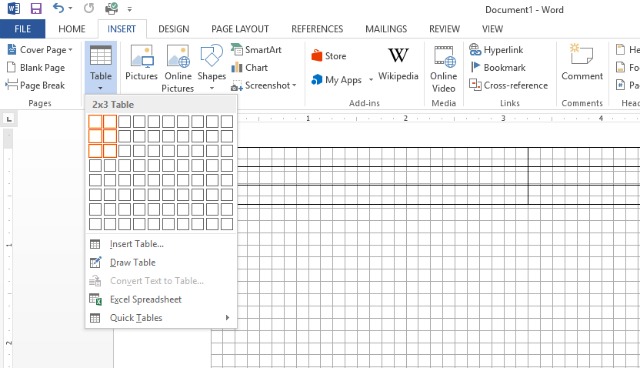The width and height of the screenshot is (640, 368).
Task: Save the document with the floppy disk icon
Action: click(36, 8)
